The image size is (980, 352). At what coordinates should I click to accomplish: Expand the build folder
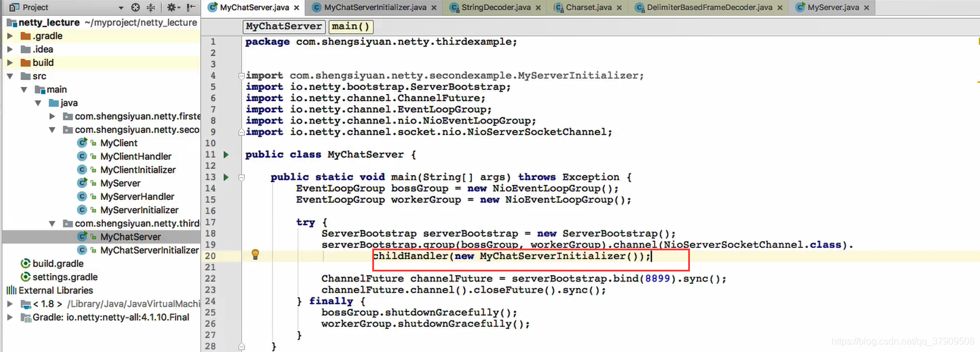click(10, 63)
